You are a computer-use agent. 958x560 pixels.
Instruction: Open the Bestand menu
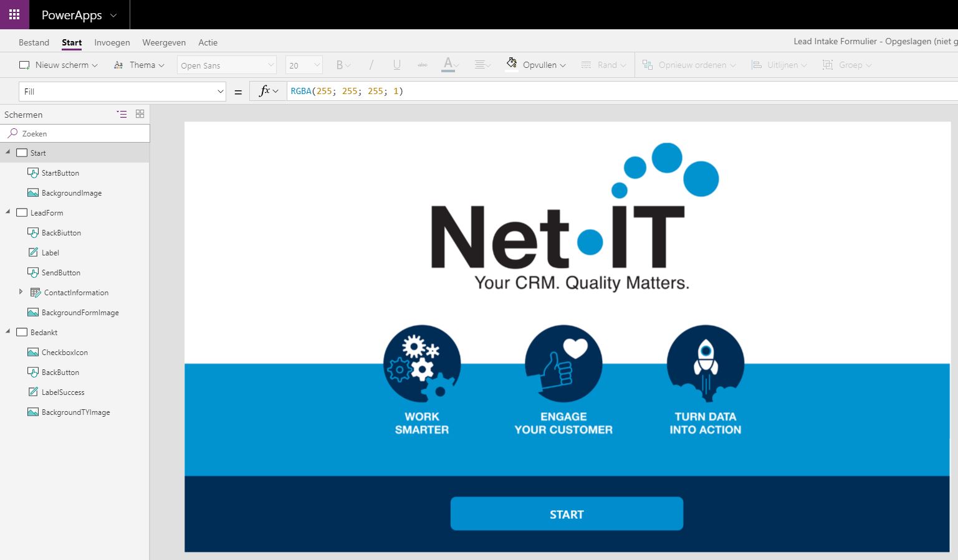pos(34,42)
